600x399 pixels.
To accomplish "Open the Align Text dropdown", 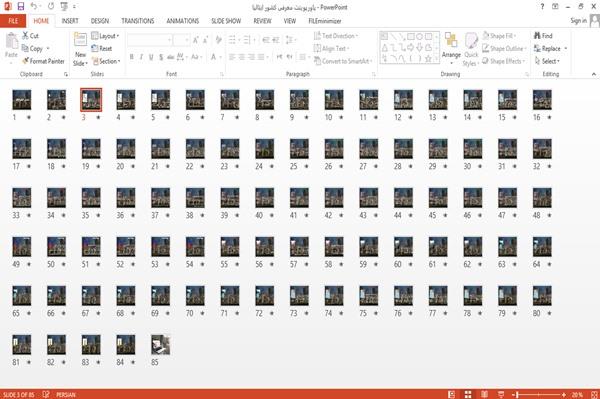I will [x=331, y=48].
